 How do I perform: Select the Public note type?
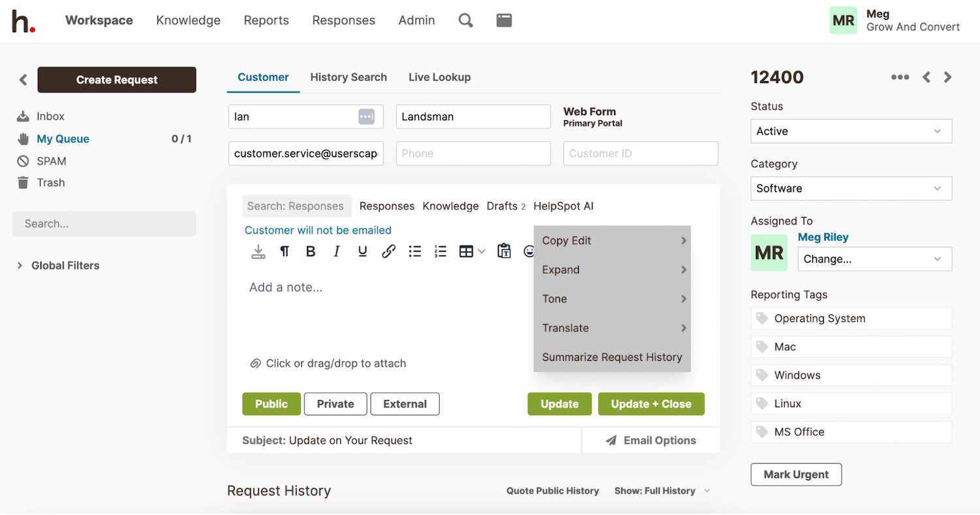(x=271, y=404)
